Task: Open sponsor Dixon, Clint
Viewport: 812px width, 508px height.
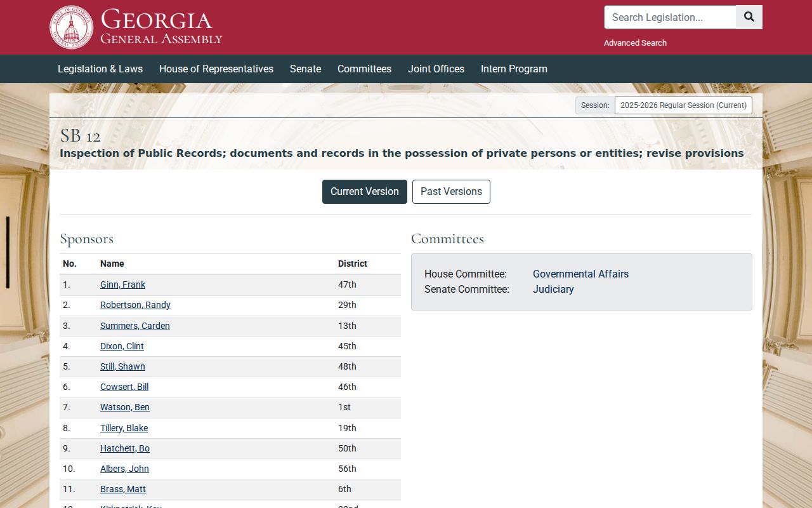Action: click(x=122, y=346)
